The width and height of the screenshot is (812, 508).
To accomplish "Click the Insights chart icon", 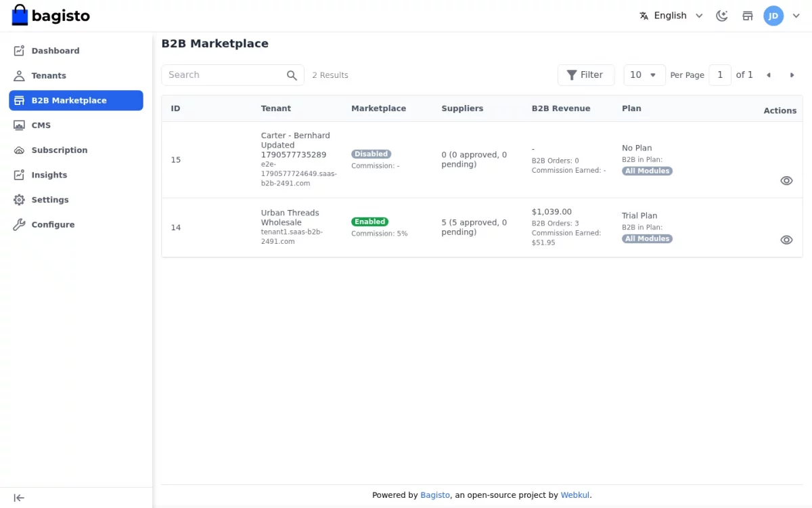I will pos(19,175).
